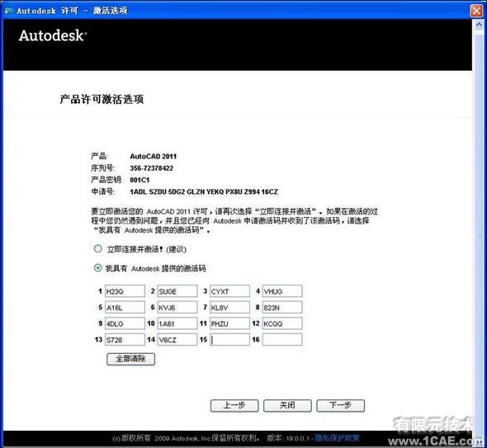Click activation code field 5 containing A16L
Screen dimensions: 487x448
pyautogui.click(x=125, y=308)
